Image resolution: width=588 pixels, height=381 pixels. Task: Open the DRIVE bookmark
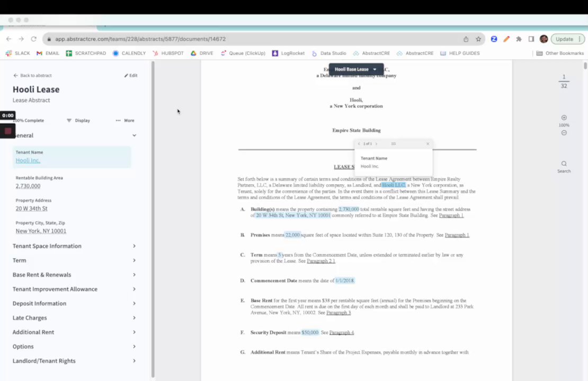click(202, 53)
